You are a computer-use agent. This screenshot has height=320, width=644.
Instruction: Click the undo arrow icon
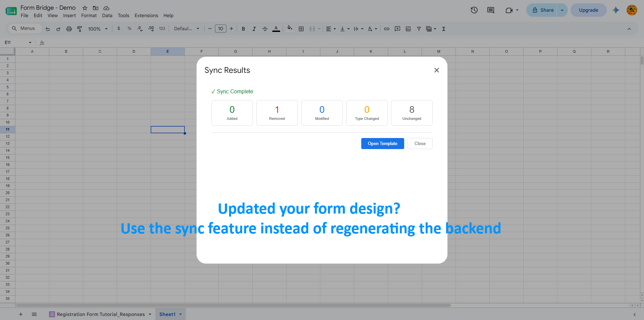tap(48, 29)
